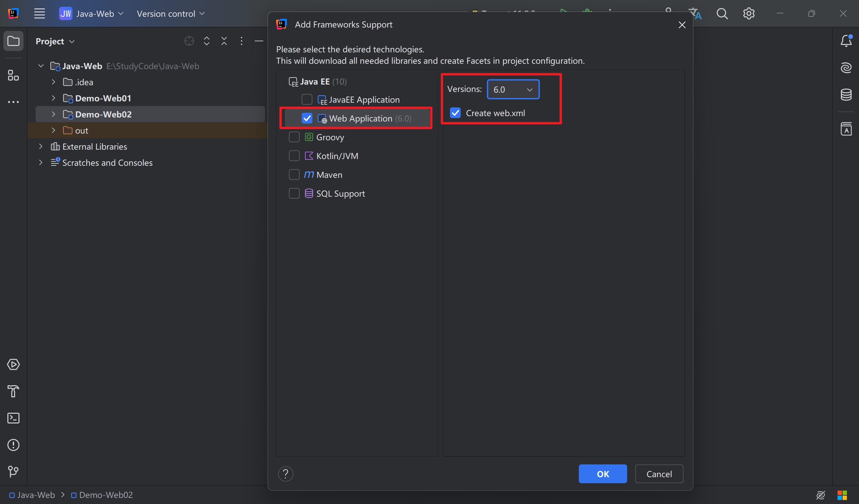Open the Versions 6.0 dropdown

click(513, 89)
